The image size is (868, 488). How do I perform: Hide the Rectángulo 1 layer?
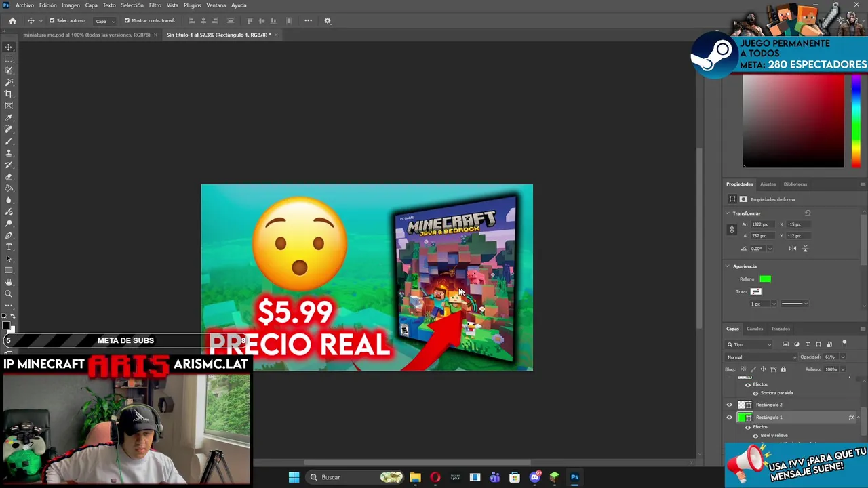pyautogui.click(x=730, y=418)
